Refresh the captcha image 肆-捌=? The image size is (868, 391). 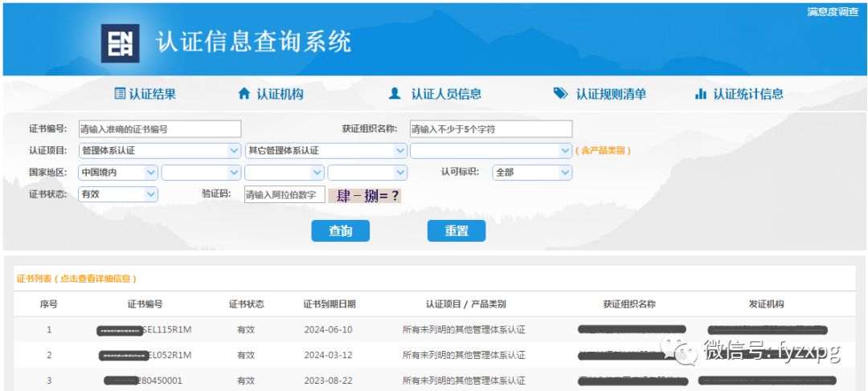tap(365, 195)
